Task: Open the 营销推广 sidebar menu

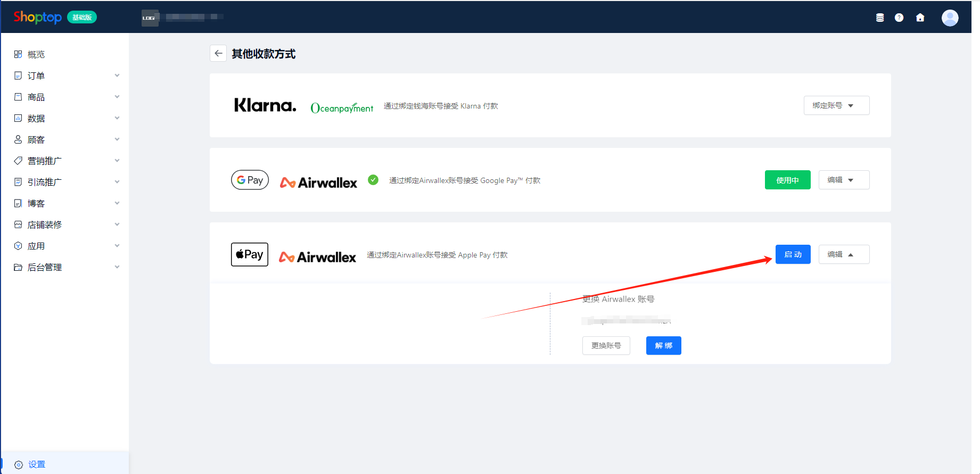Action: (x=65, y=161)
